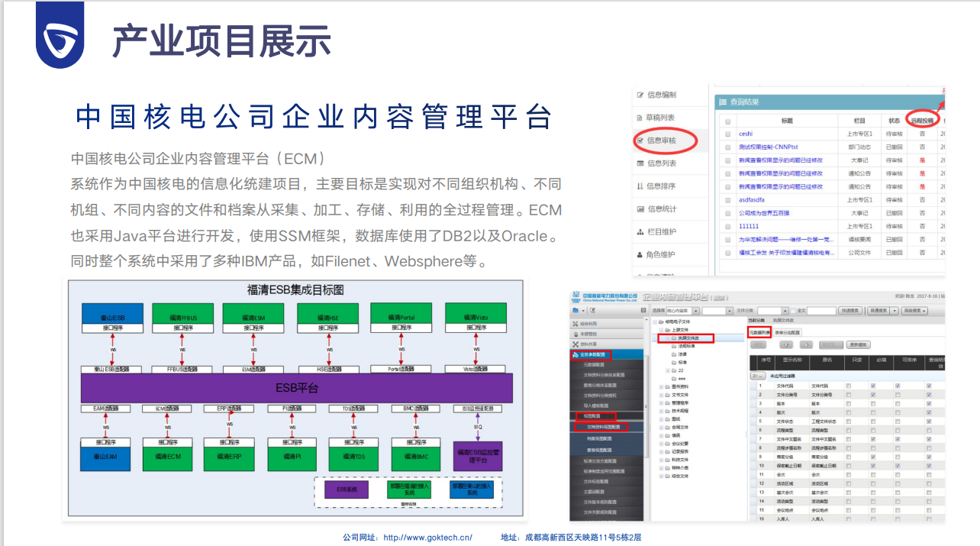The image size is (980, 546).
Task: Click the 信息统计 chart icon
Action: (640, 209)
